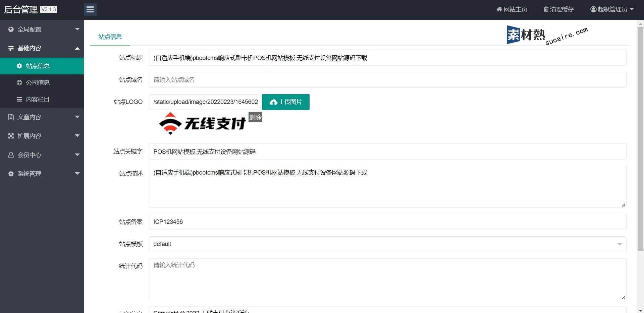644x313 pixels.
Task: Collapse the 基础内容 menu arrow
Action: (x=77, y=48)
